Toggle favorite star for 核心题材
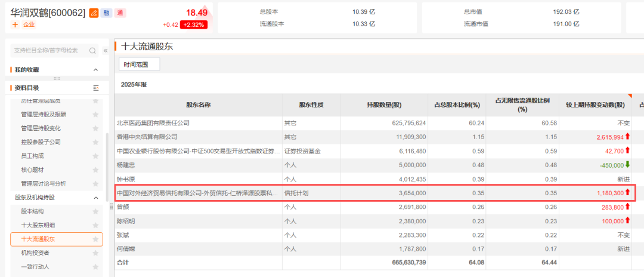The width and height of the screenshot is (644, 277). click(x=95, y=170)
